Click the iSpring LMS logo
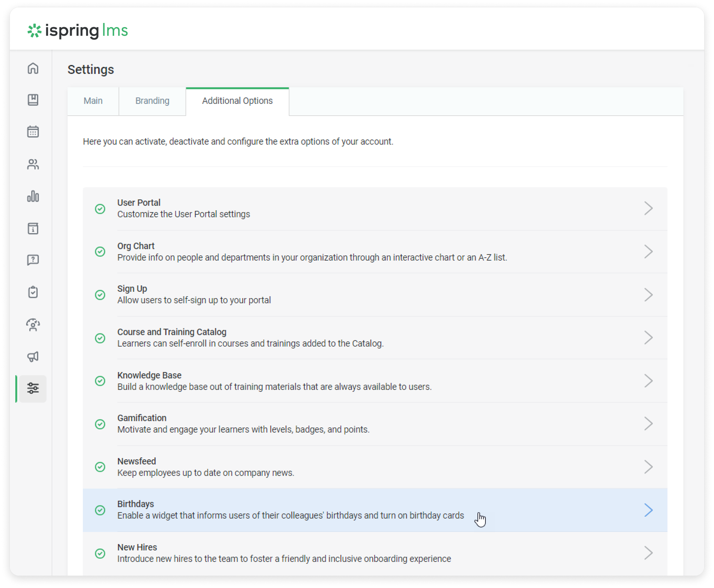This screenshot has height=588, width=714. coord(78,31)
